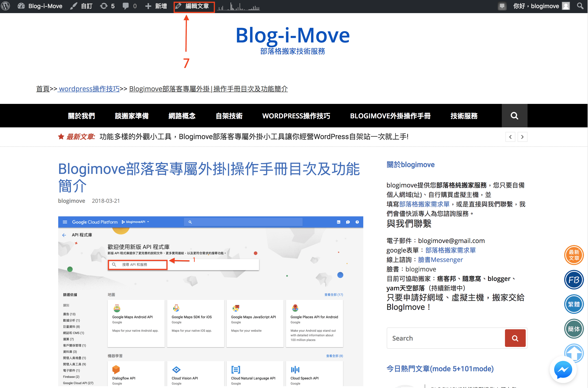588x388 pixels.
Task: Switch to 簡体 with floating button
Action: tap(574, 329)
